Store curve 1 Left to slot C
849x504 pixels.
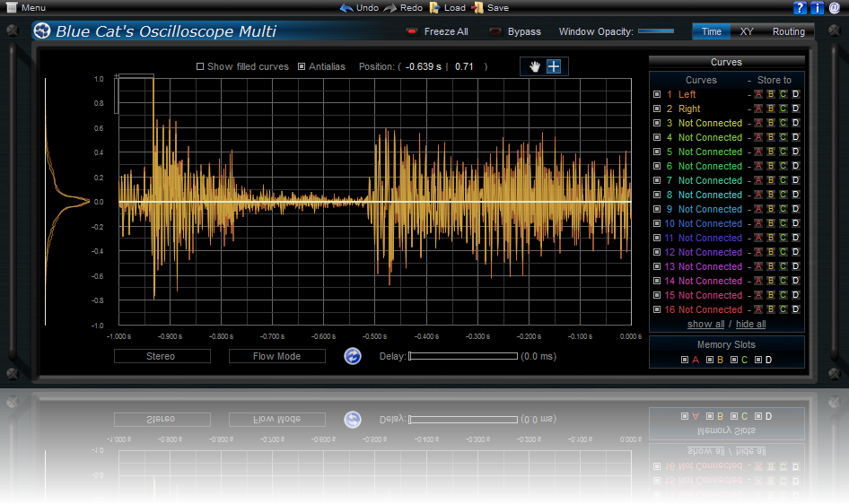[783, 94]
